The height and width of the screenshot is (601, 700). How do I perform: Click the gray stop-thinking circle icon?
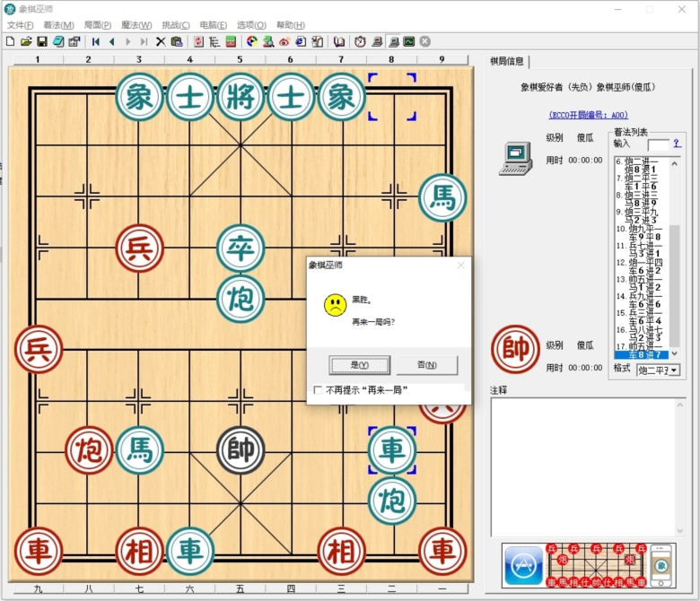pyautogui.click(x=425, y=41)
